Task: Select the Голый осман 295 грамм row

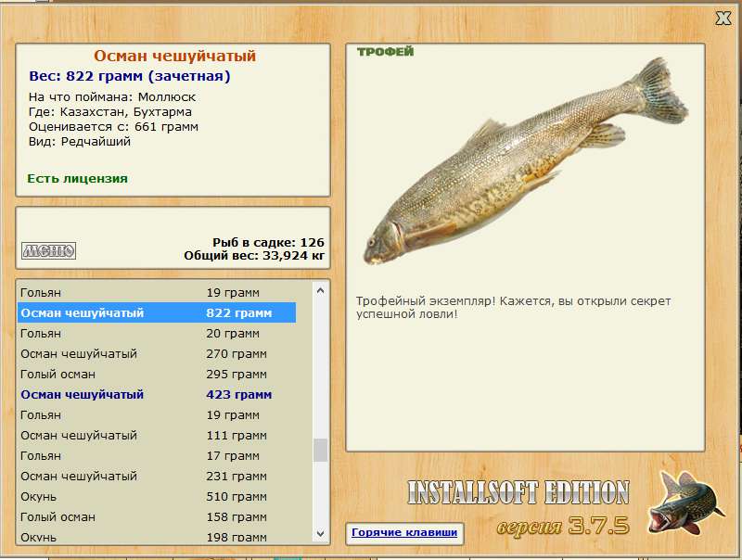Action: tap(157, 375)
